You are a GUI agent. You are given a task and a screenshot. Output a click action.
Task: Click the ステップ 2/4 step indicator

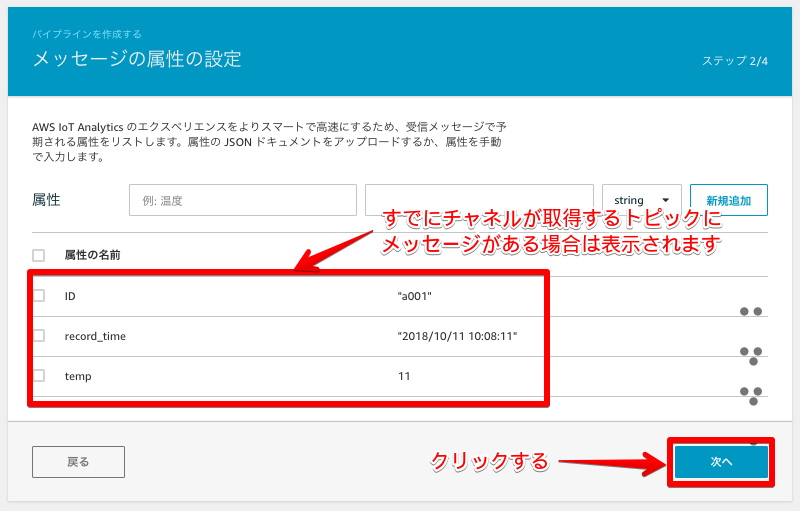735,61
